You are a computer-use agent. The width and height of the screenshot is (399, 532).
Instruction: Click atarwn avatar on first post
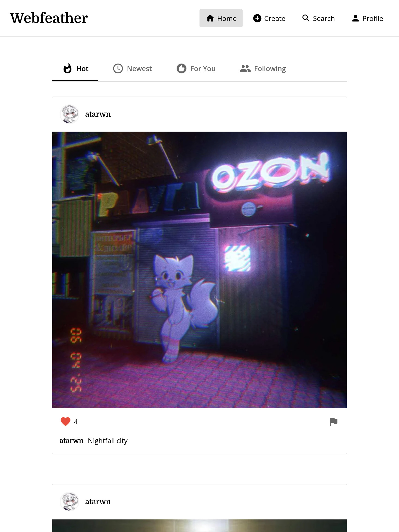coord(69,114)
